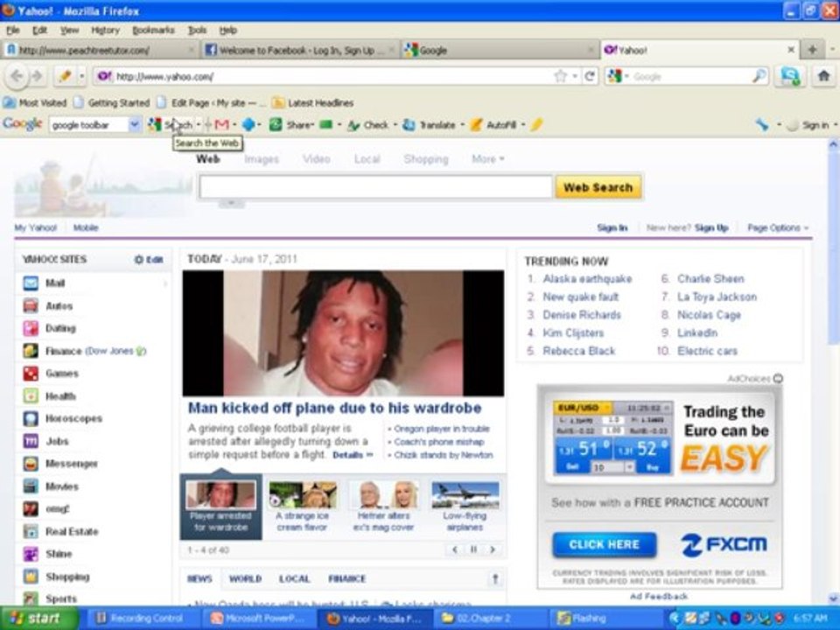
Task: Click in the Yahoo search input field
Action: pos(375,187)
